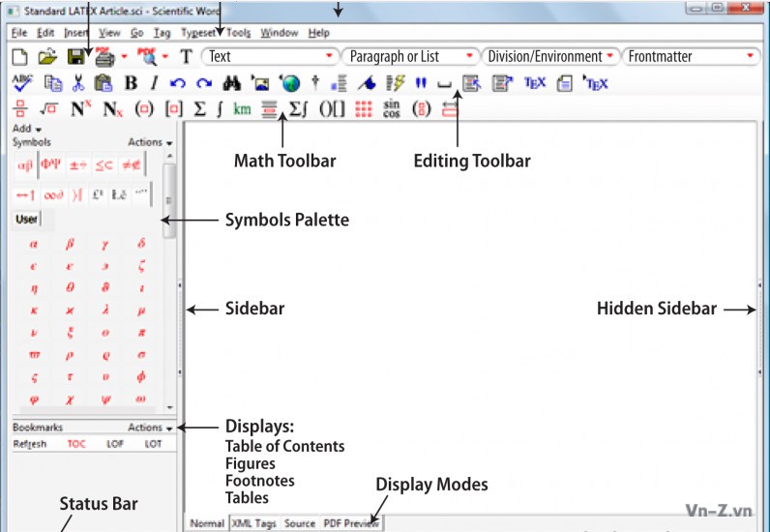
Task: Open the Add dropdown in the sidebar
Action: (x=26, y=129)
